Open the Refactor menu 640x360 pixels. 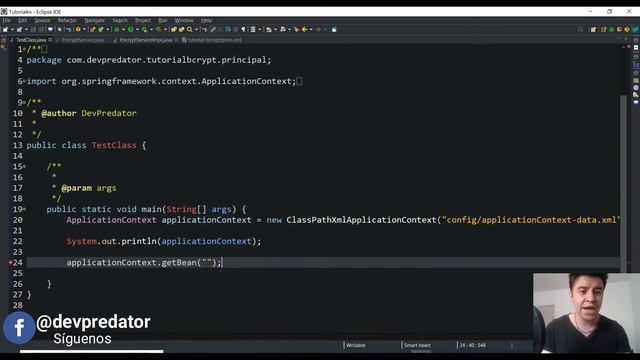67,20
